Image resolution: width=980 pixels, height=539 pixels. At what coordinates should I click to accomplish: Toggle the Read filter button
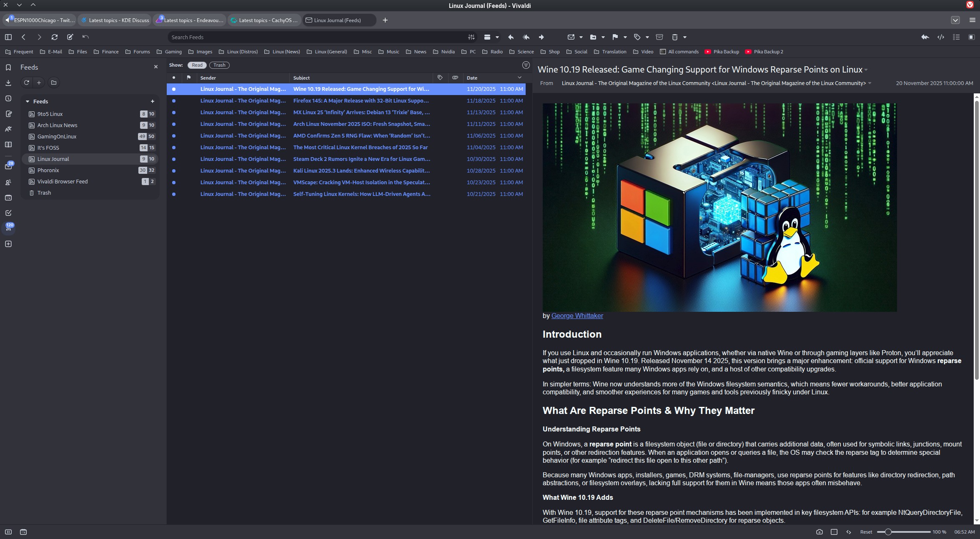pos(197,65)
